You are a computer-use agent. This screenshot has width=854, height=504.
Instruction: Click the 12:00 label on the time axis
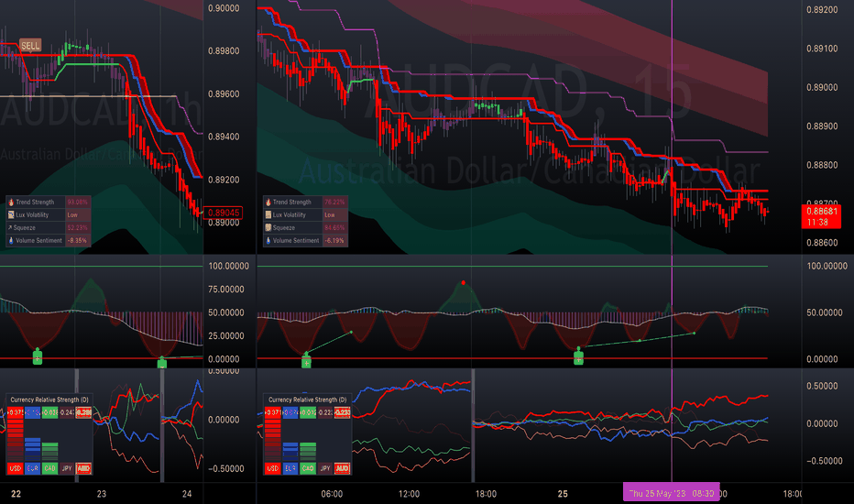pyautogui.click(x=409, y=494)
